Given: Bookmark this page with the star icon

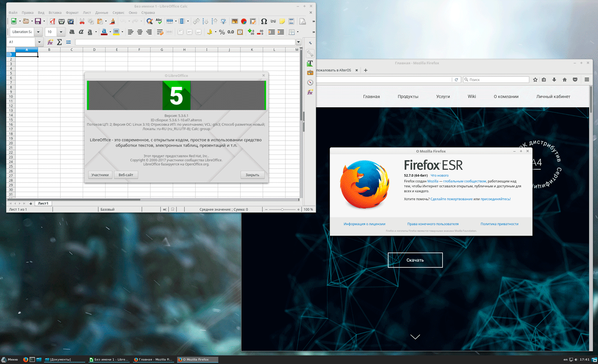Looking at the screenshot, I should tap(535, 80).
